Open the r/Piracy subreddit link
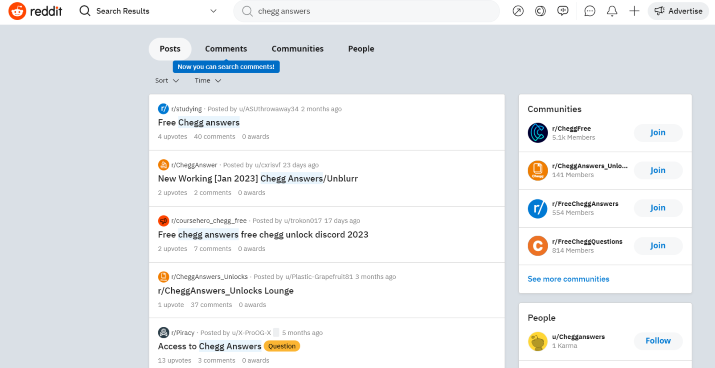Screen dimensions: 715x368 pyautogui.click(x=183, y=332)
